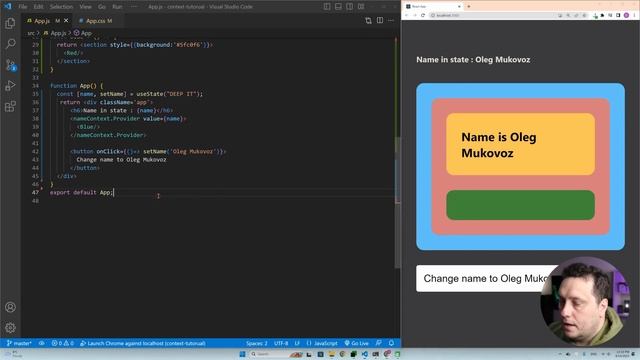Click Launch Chrome against localhost status item
Screen dimensions: 640x360
[x=142, y=343]
